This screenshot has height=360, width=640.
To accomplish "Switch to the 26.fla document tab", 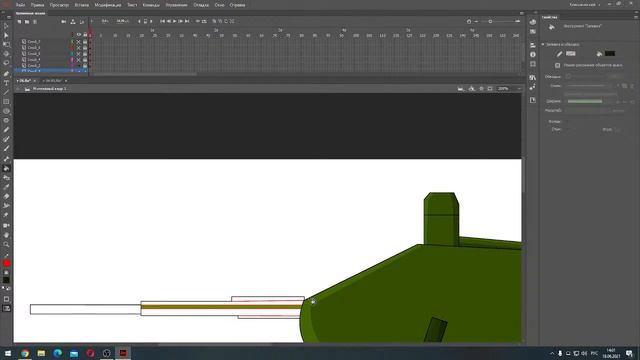I will pyautogui.click(x=25, y=81).
